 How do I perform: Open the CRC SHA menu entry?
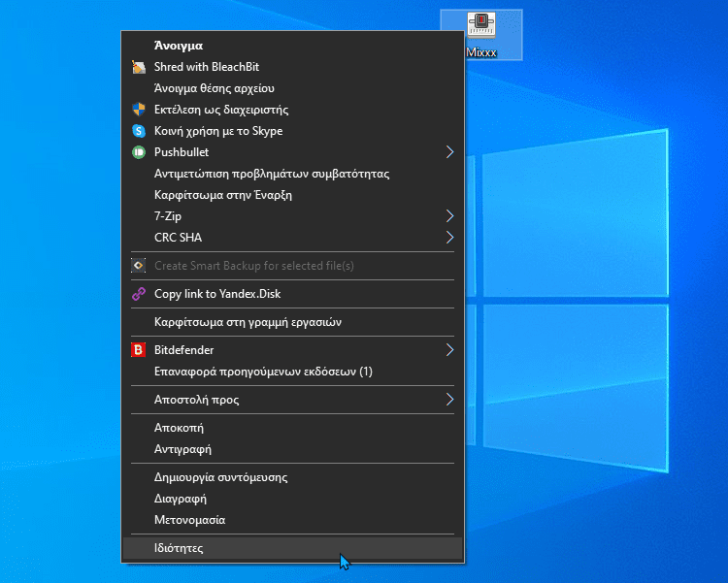click(293, 238)
